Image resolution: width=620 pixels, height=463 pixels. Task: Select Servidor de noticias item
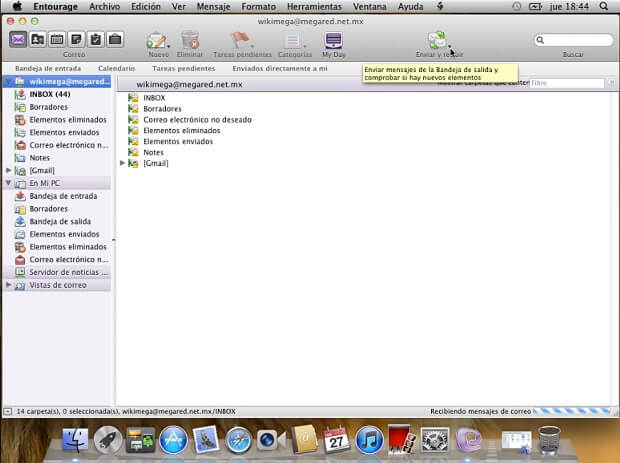(x=68, y=272)
